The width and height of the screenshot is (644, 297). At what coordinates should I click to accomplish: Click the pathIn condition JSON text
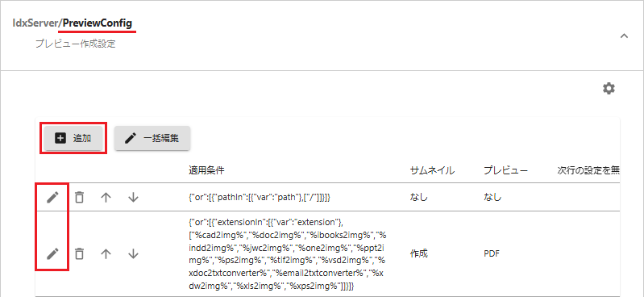click(x=260, y=198)
